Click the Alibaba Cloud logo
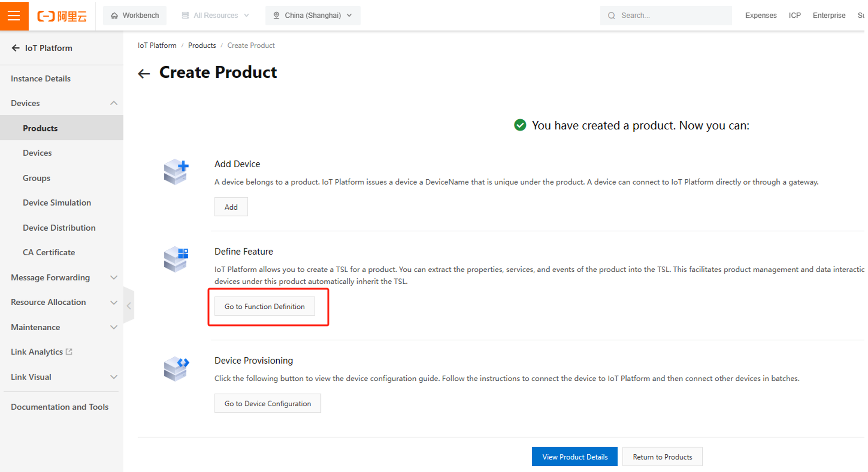 (62, 16)
